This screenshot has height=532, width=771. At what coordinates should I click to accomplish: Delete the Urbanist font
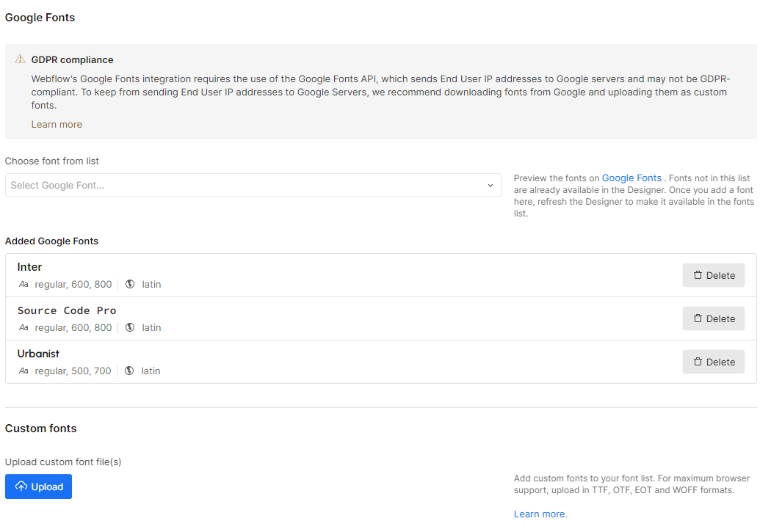click(714, 362)
